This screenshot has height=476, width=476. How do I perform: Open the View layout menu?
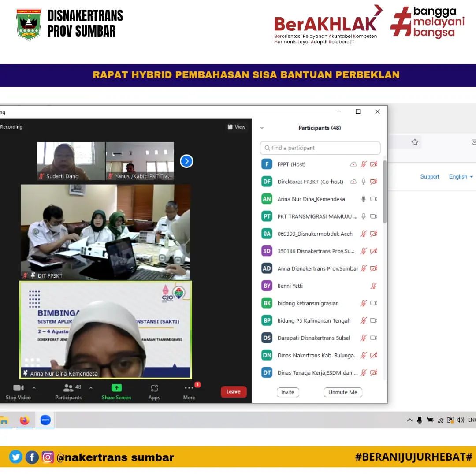point(237,127)
